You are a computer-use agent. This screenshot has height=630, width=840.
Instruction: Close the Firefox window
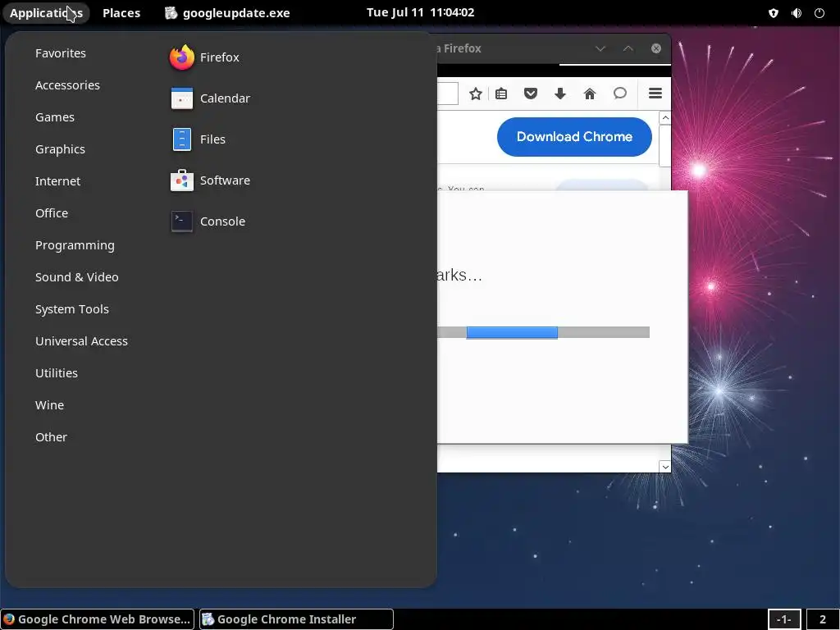click(656, 48)
